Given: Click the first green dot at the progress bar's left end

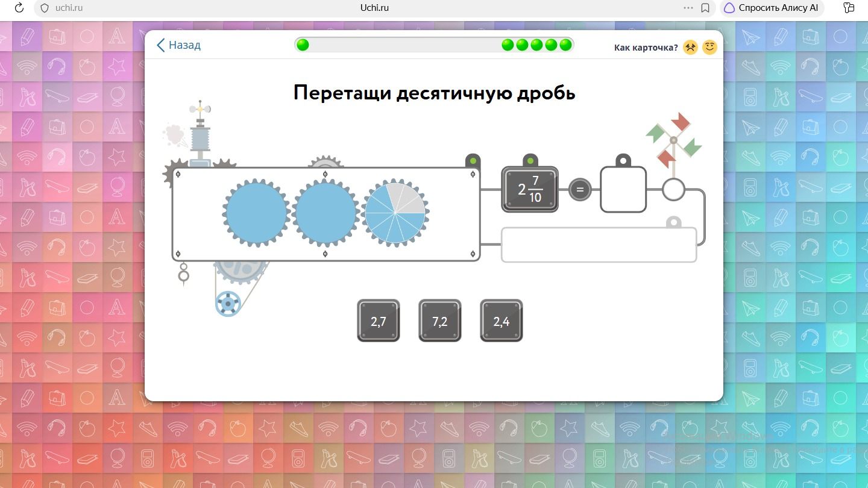Looking at the screenshot, I should pyautogui.click(x=303, y=45).
